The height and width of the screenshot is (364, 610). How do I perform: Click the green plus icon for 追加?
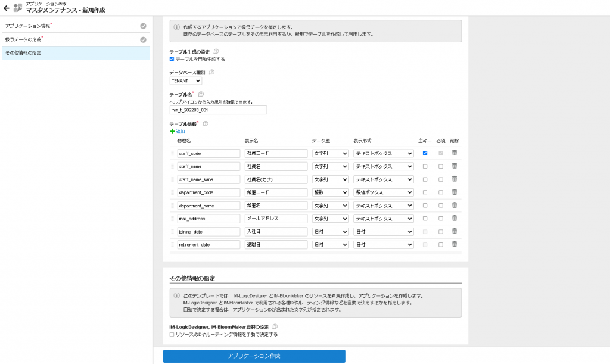(172, 132)
